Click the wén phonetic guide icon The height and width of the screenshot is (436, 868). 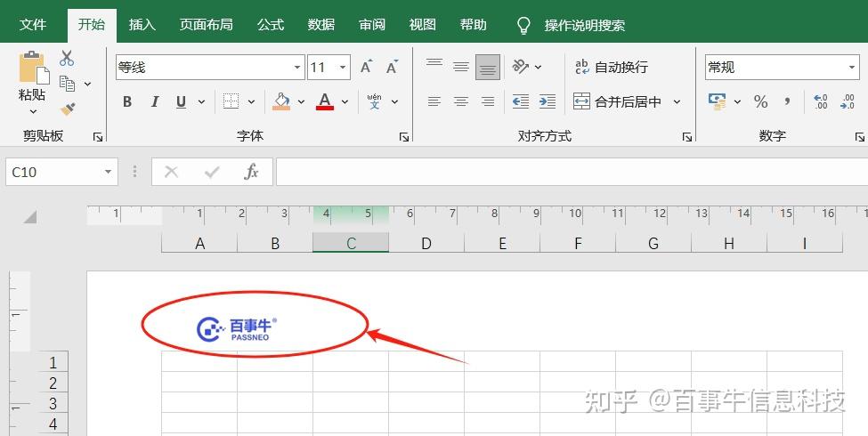tap(374, 101)
